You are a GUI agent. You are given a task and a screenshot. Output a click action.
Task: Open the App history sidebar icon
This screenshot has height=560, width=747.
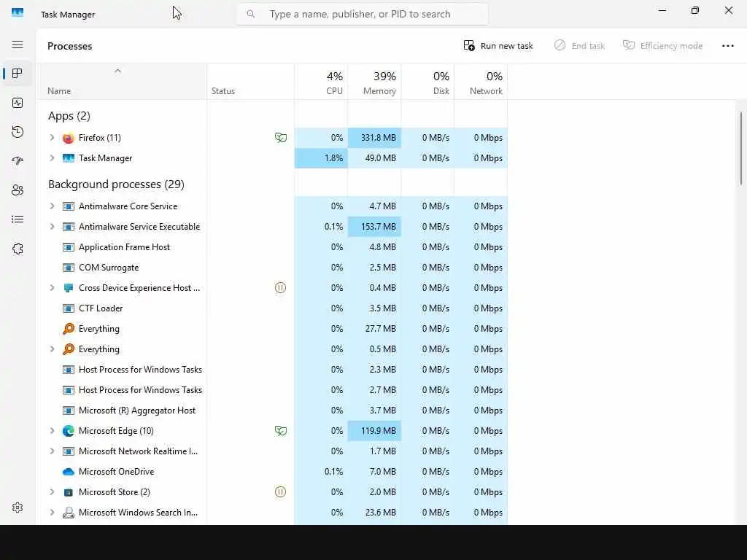point(18,132)
